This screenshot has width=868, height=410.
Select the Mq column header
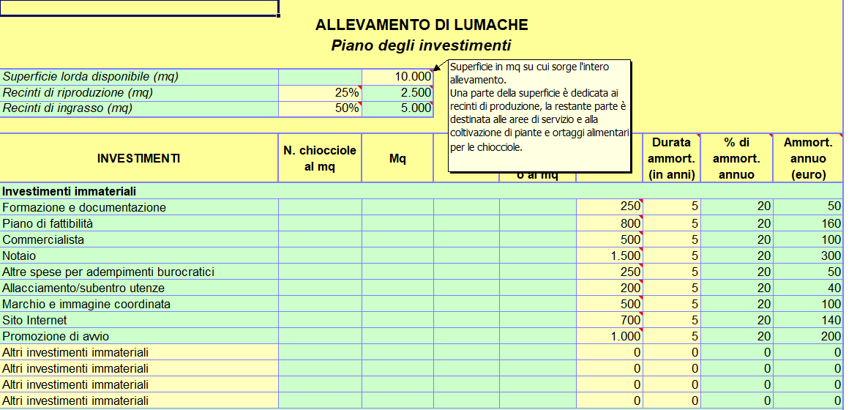[x=397, y=158]
